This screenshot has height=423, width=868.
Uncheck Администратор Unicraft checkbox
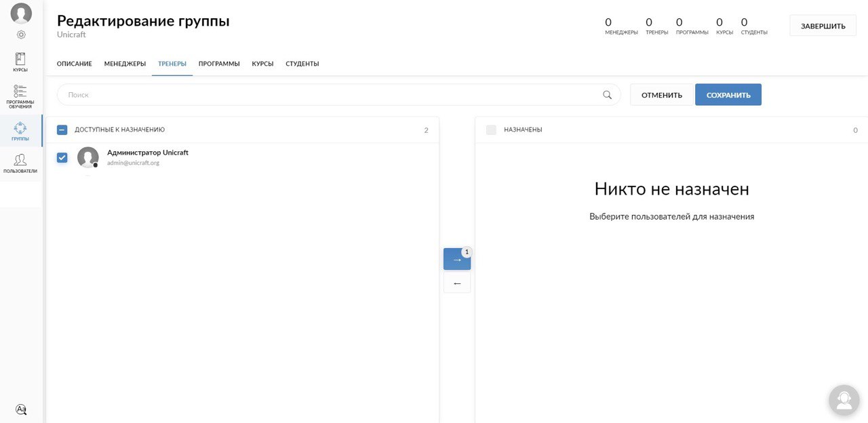coord(62,158)
